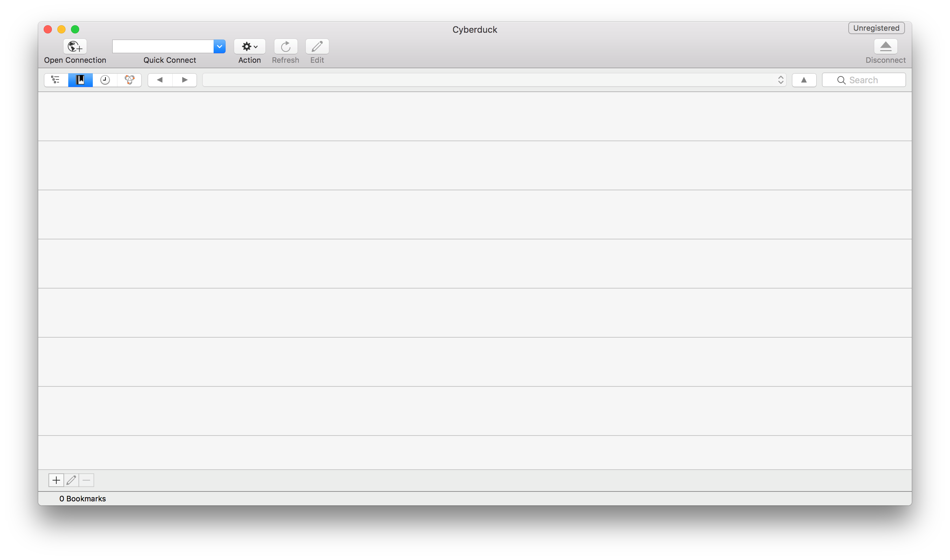The width and height of the screenshot is (950, 560).
Task: Expand the Quick Connect dropdown arrow
Action: pos(219,46)
